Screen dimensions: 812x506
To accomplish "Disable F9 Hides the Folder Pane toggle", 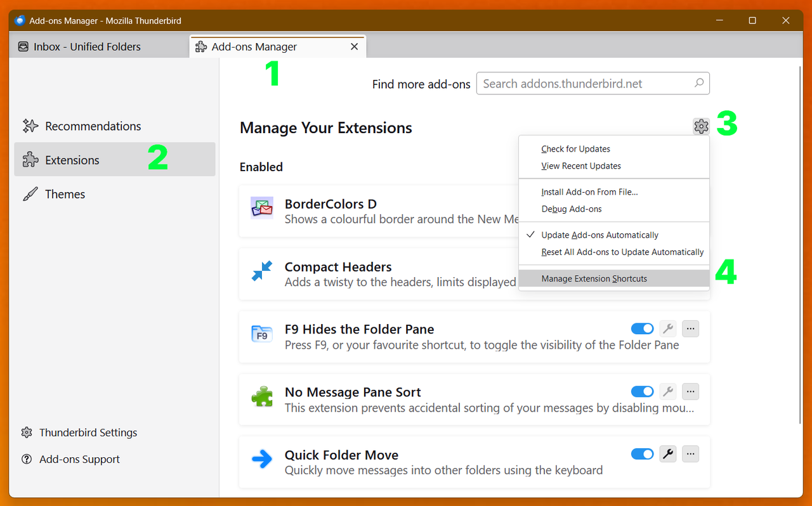I will coord(643,328).
